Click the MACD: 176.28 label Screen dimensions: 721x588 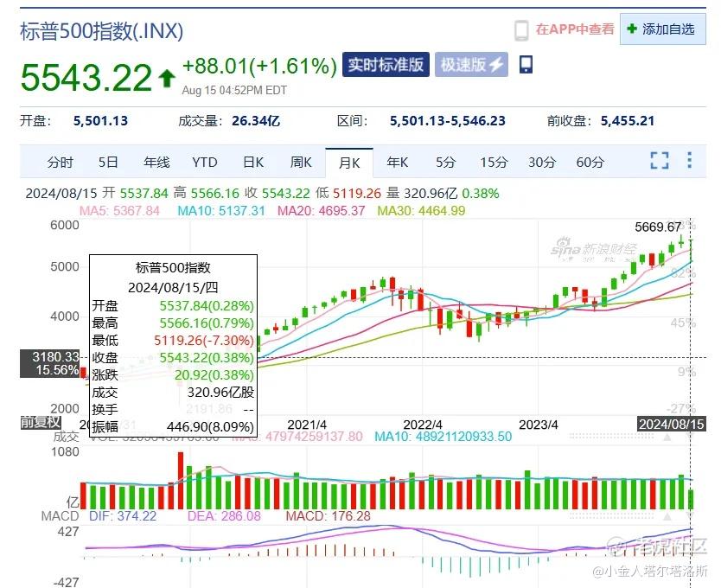click(x=329, y=516)
